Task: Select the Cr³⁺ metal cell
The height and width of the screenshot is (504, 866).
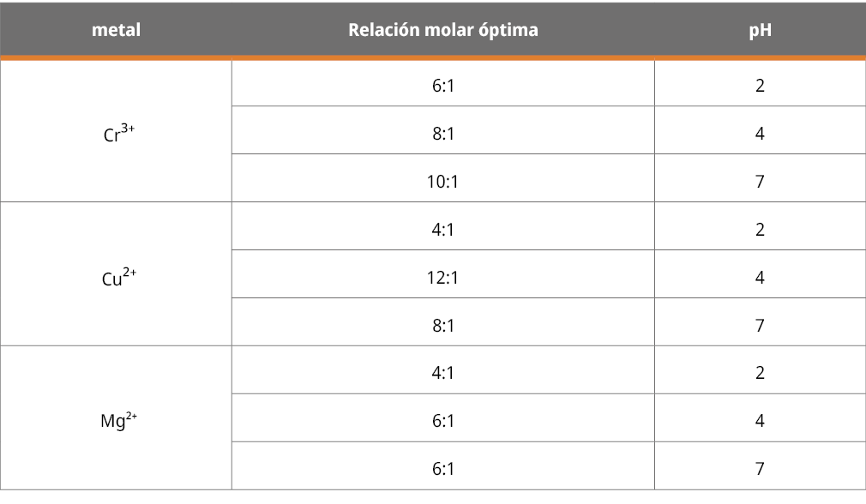Action: [x=118, y=134]
